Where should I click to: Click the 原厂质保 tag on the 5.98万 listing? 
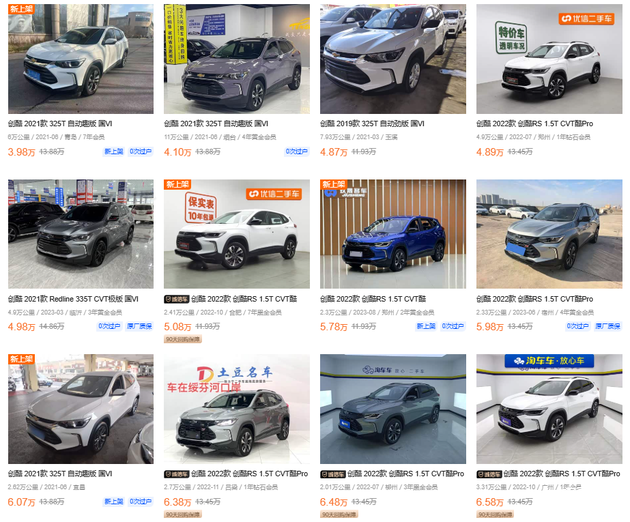coord(608,326)
